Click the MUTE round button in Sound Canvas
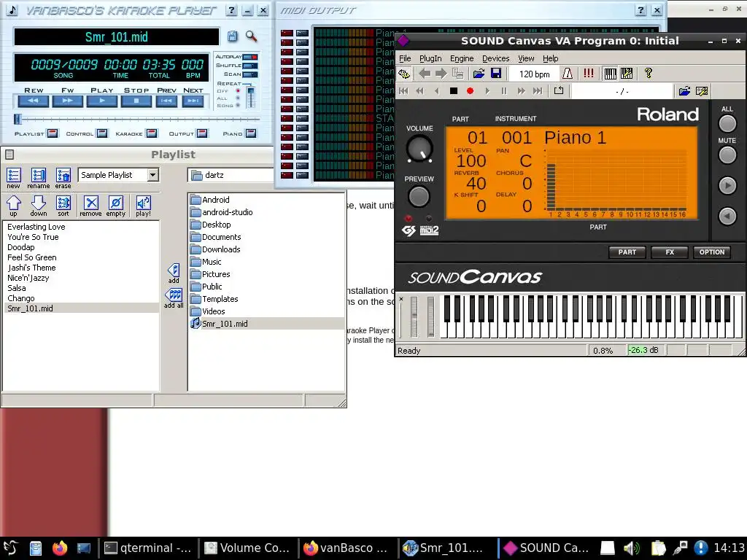This screenshot has height=560, width=747. tap(727, 155)
